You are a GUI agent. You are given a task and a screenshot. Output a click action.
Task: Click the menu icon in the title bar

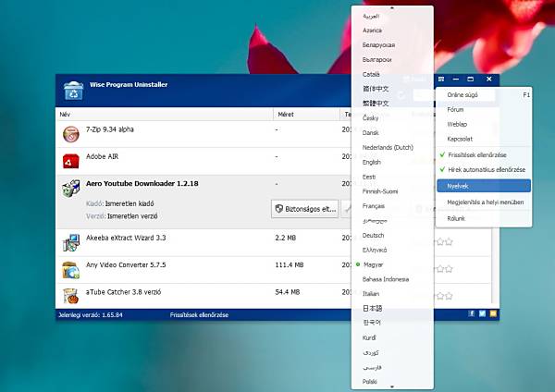pos(441,79)
